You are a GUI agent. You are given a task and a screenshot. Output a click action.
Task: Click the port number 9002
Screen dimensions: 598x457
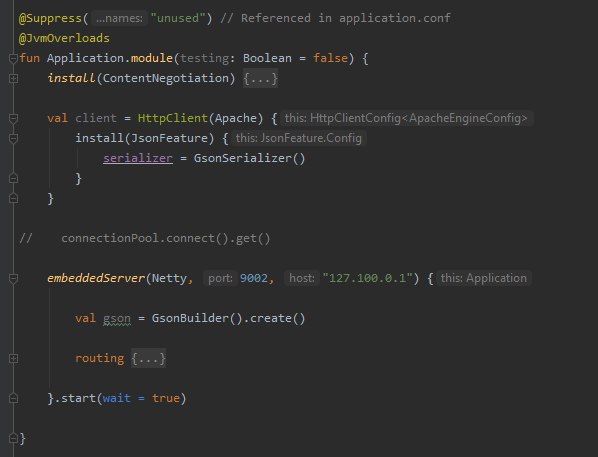254,278
